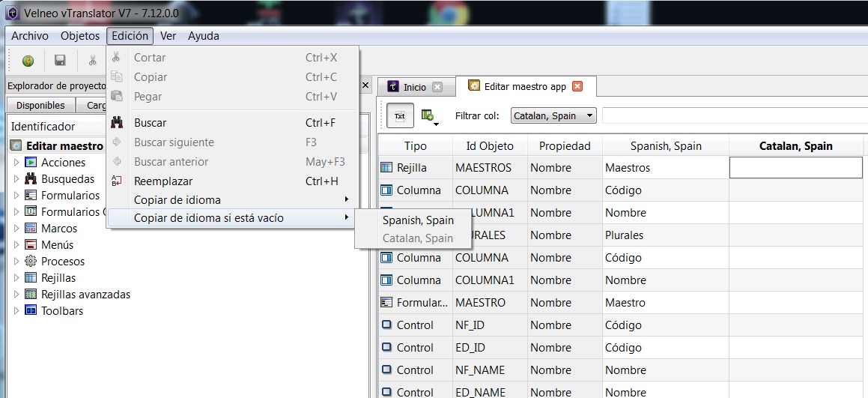Click the Marcos node icon
This screenshot has width=868, height=398.
click(31, 229)
